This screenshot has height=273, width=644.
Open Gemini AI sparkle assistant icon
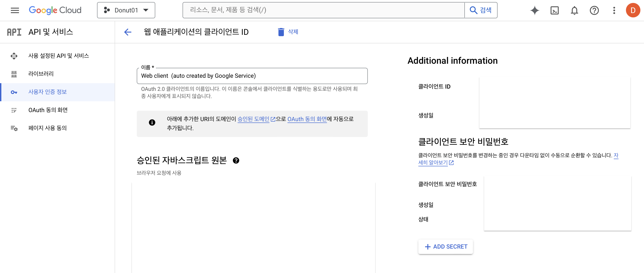point(535,10)
